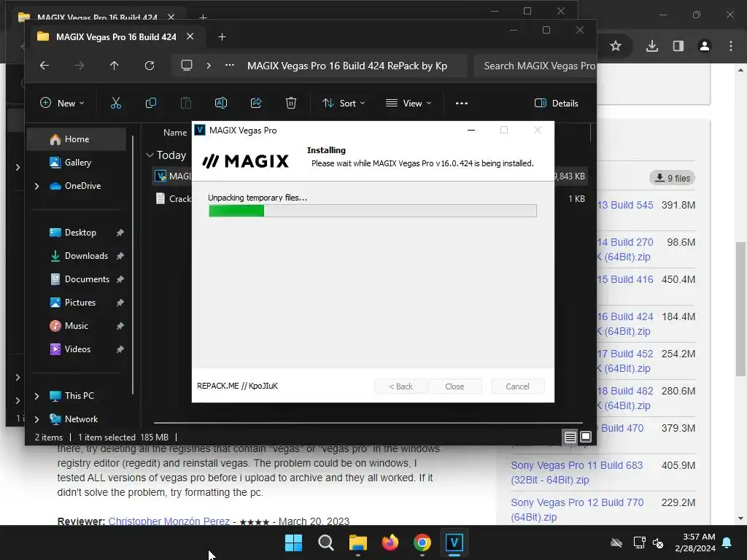The width and height of the screenshot is (747, 560).
Task: Expand the OneDrive tree node
Action: (x=36, y=186)
